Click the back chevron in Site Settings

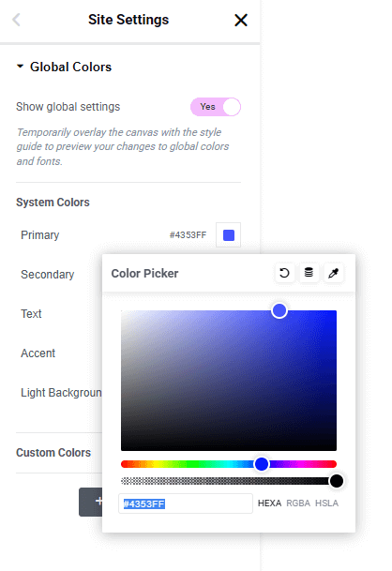pyautogui.click(x=16, y=20)
